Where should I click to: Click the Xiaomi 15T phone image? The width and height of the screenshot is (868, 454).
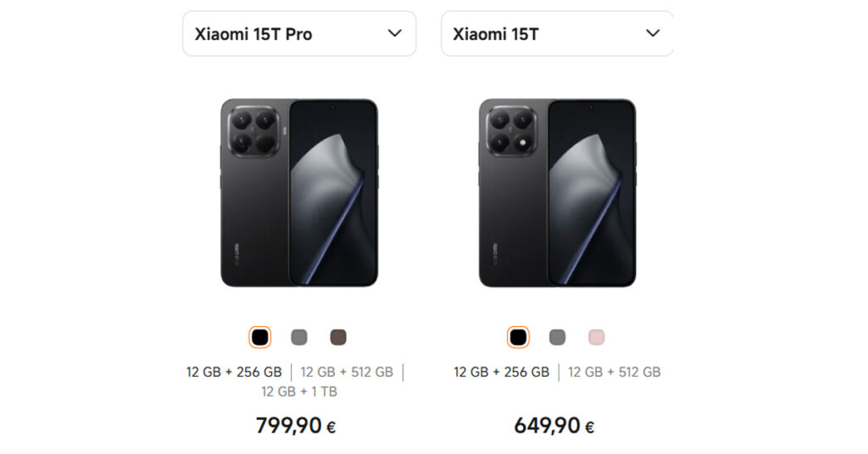point(557,193)
